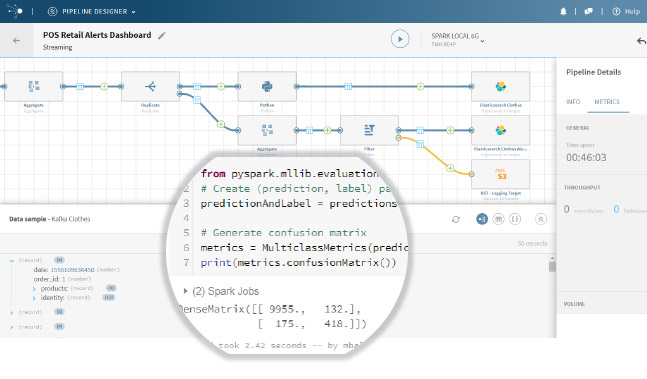The width and height of the screenshot is (647, 379).
Task: Click the data sample vertical scrollbar thumb
Action: [x=552, y=266]
